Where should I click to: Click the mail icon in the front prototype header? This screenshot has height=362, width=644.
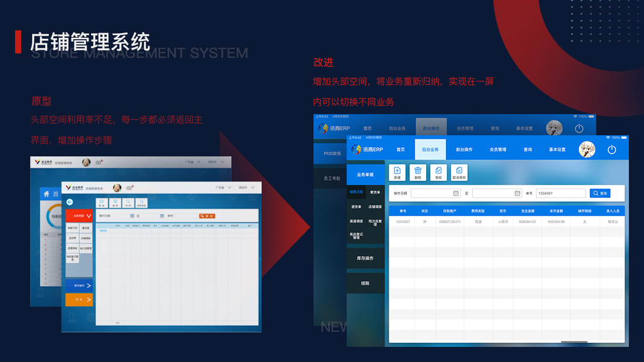[129, 188]
